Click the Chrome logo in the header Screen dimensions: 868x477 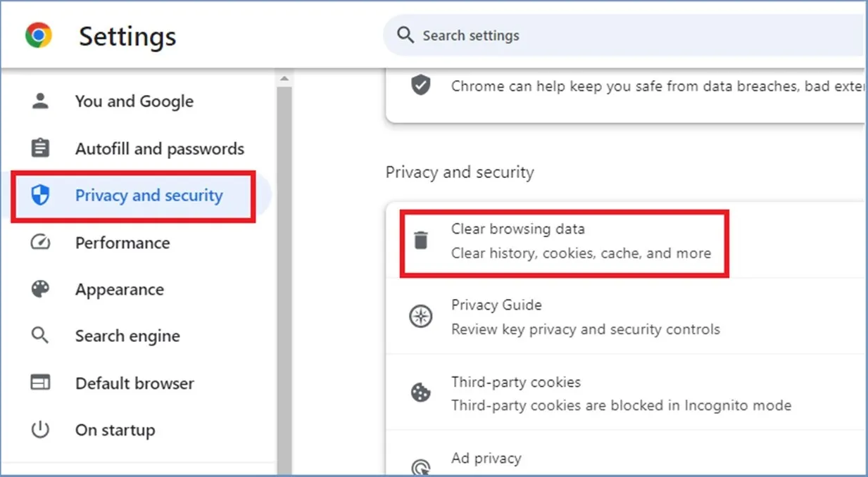click(x=39, y=34)
